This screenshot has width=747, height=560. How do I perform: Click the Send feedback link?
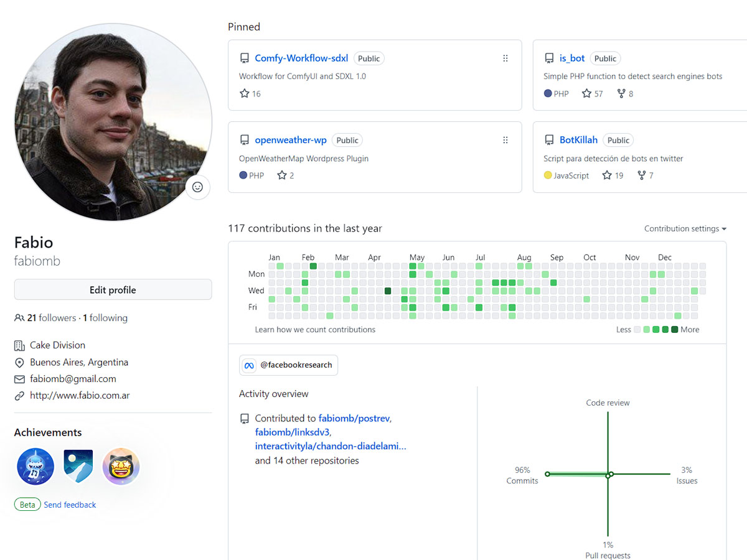point(70,505)
